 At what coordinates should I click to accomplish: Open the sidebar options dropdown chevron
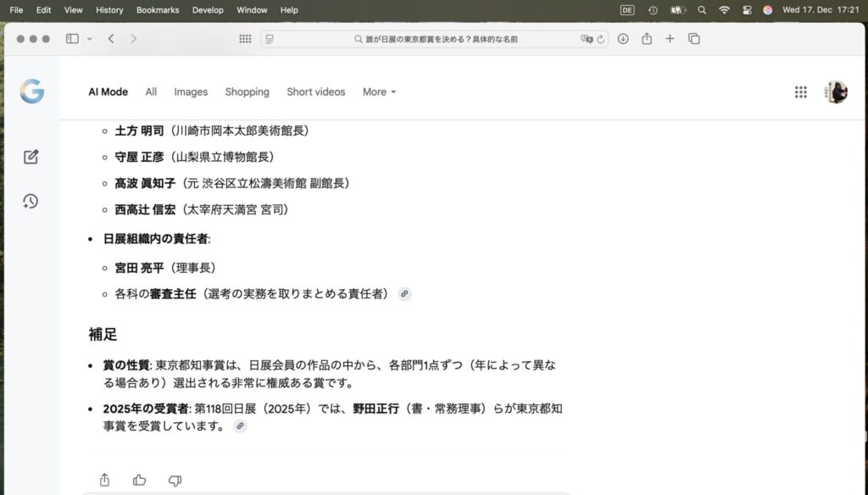click(x=90, y=39)
